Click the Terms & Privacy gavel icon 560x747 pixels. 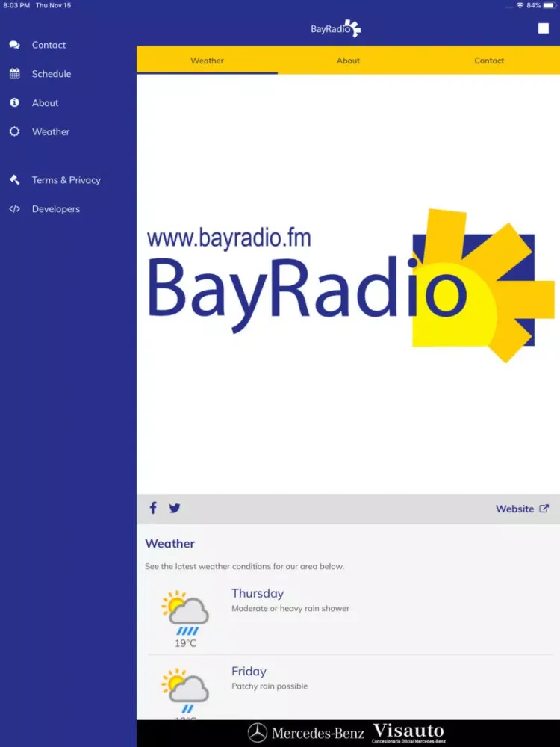(x=15, y=179)
